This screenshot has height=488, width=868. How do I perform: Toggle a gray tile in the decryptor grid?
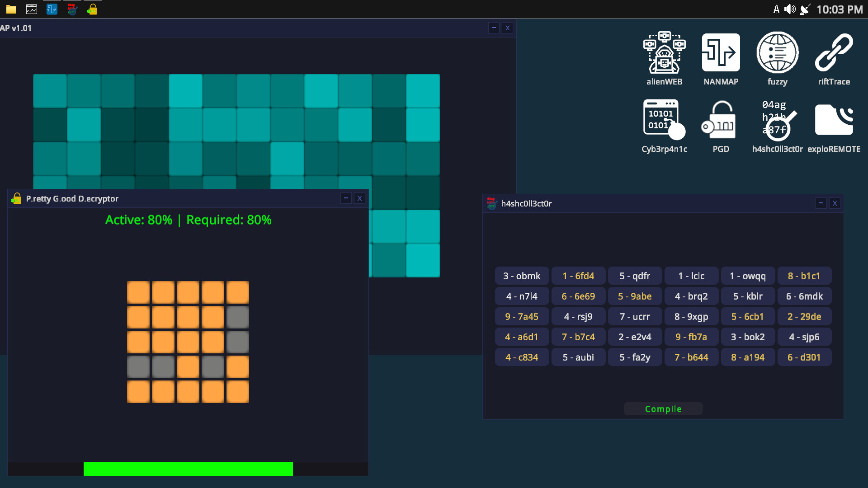pos(237,317)
